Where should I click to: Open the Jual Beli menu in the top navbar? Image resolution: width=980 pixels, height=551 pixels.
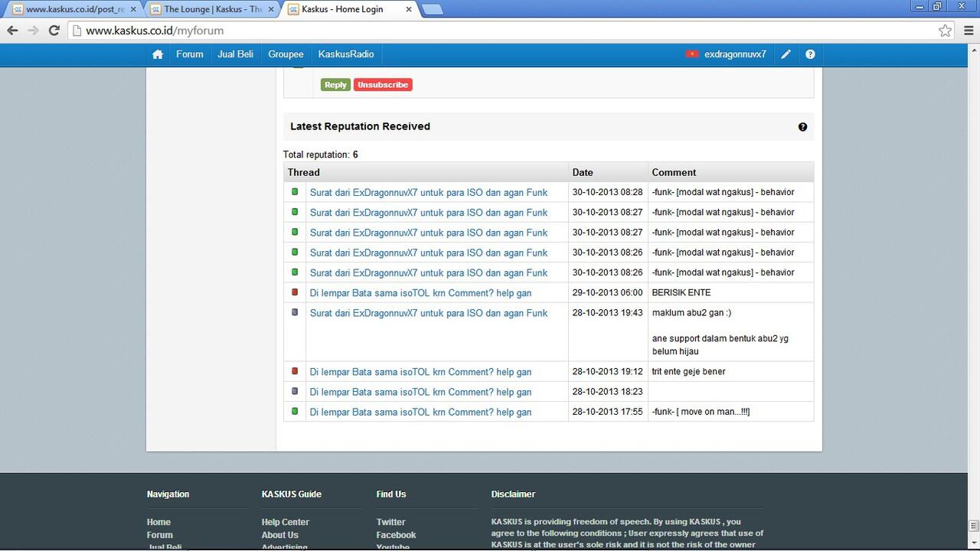click(235, 54)
